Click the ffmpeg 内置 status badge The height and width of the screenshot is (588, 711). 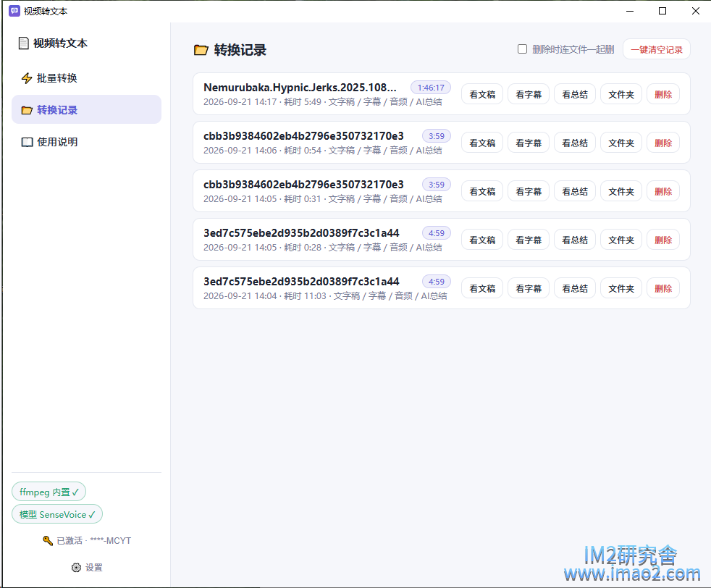[49, 492]
